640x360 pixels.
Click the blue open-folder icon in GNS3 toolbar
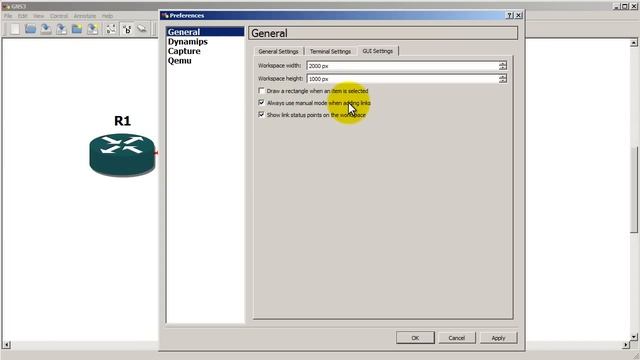click(x=31, y=29)
